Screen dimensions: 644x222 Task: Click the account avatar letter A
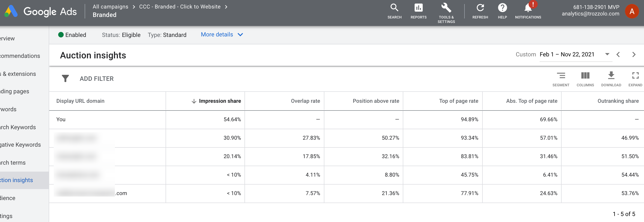(632, 11)
